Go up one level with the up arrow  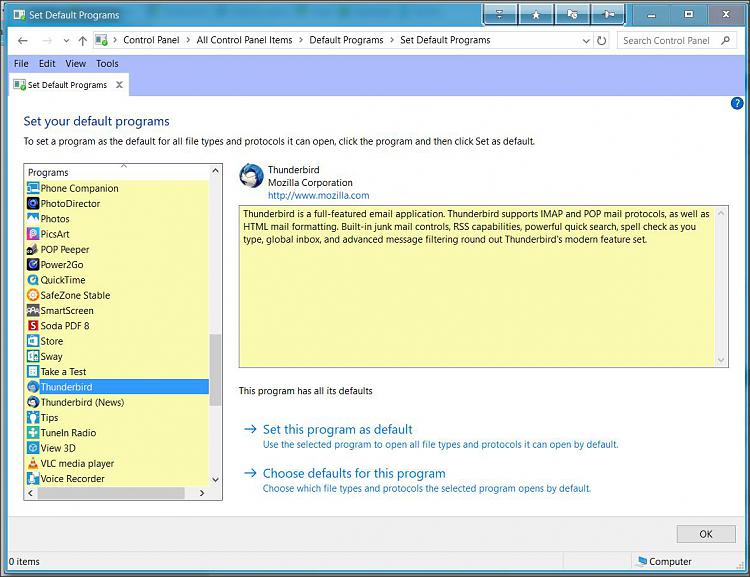click(82, 41)
